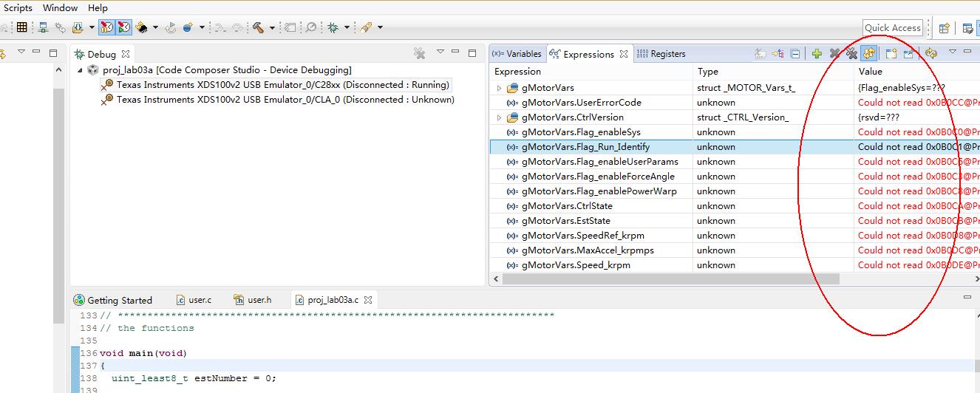This screenshot has height=393, width=980.
Task: Select gMotorVars.EstState expression
Action: [565, 220]
